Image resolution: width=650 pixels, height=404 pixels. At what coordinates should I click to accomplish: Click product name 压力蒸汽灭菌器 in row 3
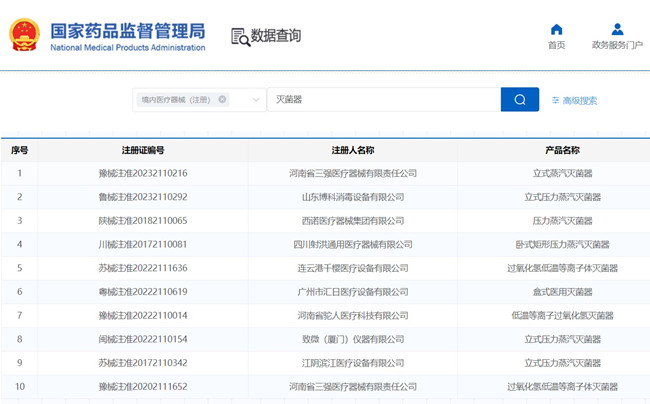(562, 220)
